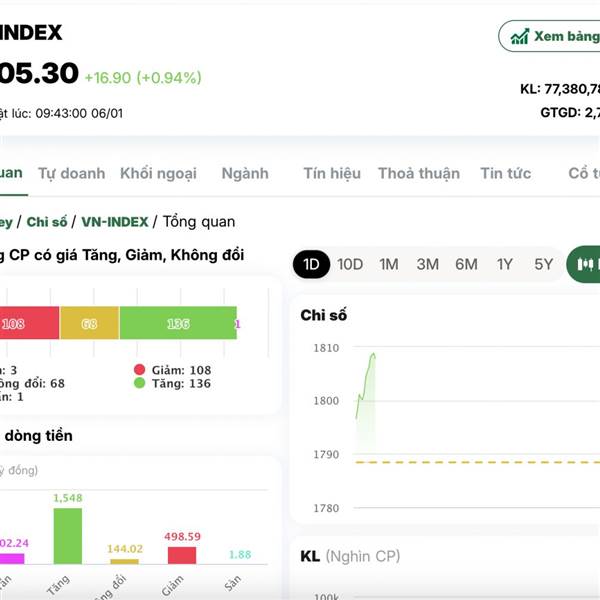Click the Xem bảng button
The width and height of the screenshot is (600, 600).
552,36
